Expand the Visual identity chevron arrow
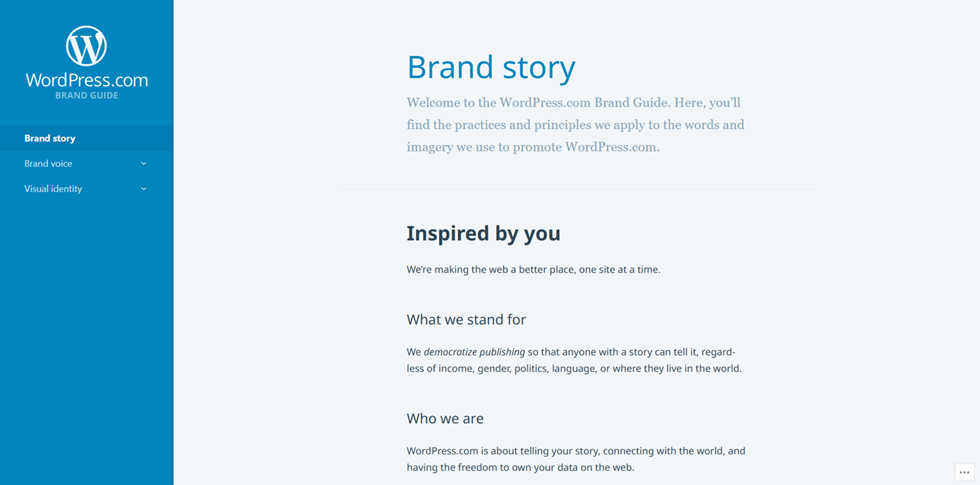Viewport: 980px width, 485px height. (x=144, y=189)
